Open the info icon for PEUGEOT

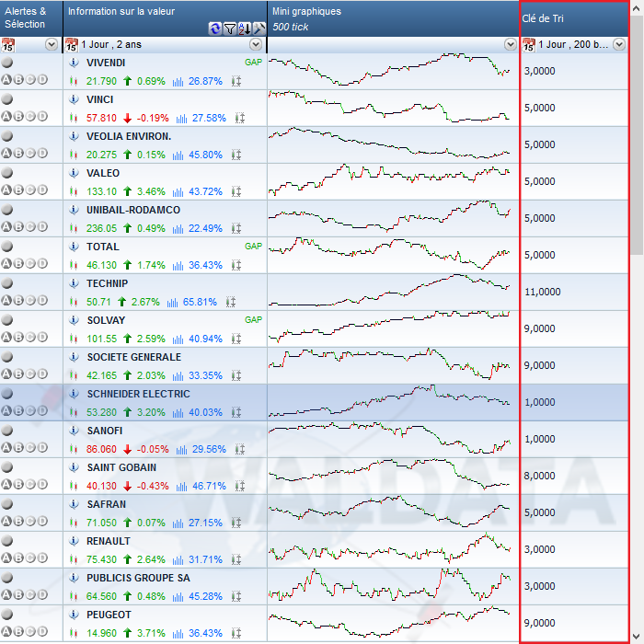(x=74, y=615)
